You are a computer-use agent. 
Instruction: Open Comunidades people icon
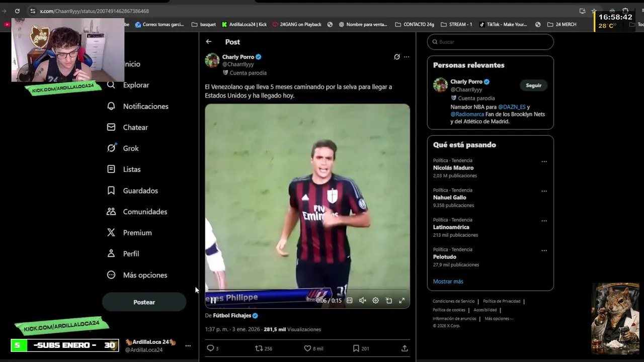click(x=111, y=212)
